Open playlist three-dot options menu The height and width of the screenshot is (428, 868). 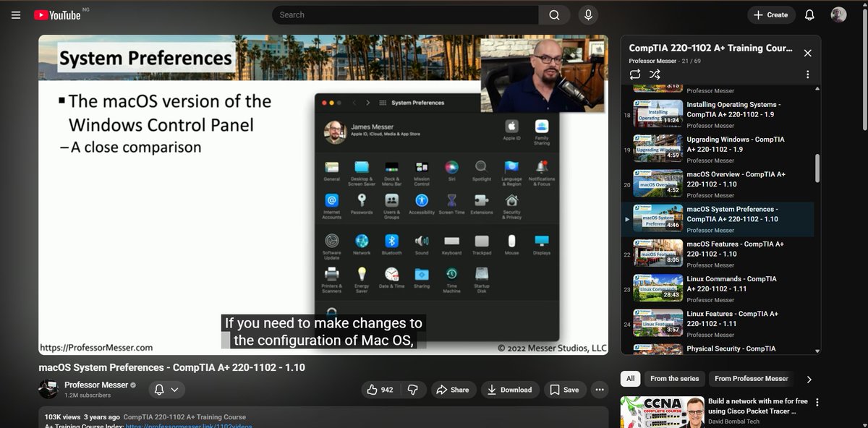(808, 74)
